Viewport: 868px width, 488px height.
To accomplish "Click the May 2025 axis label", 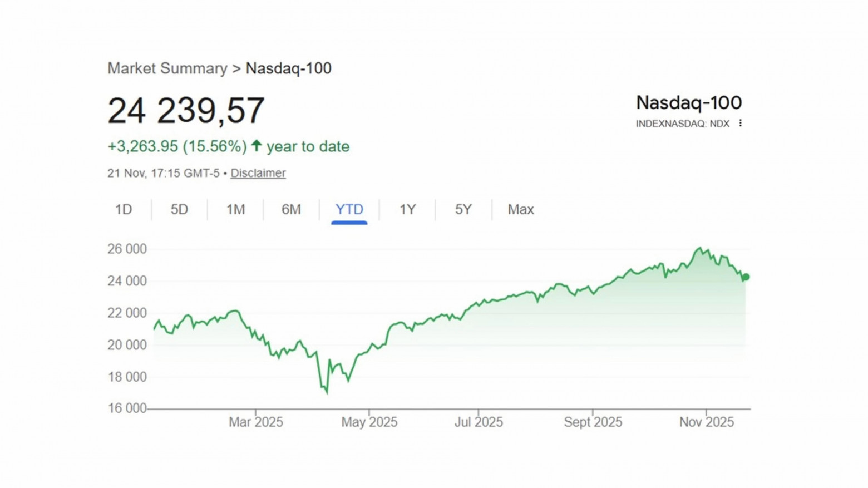I will coord(369,422).
